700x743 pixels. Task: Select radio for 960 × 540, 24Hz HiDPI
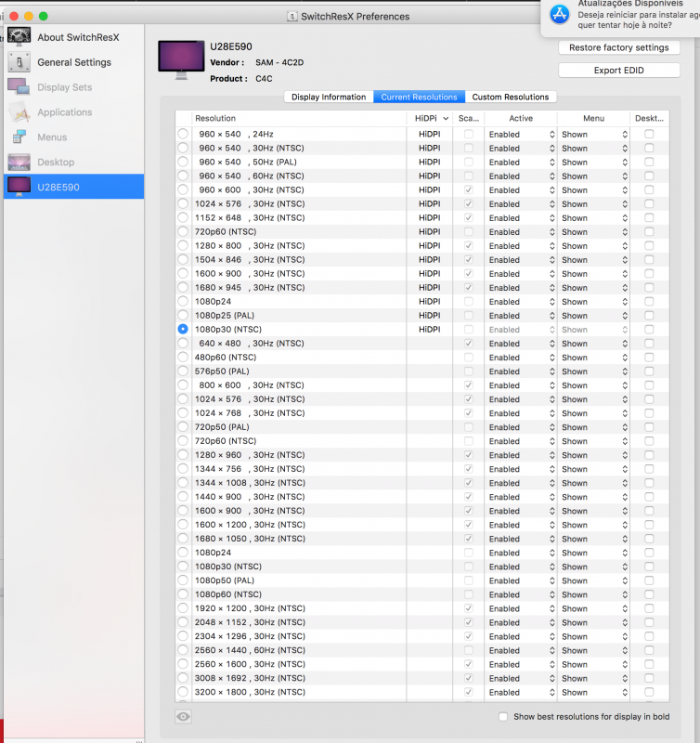183,134
